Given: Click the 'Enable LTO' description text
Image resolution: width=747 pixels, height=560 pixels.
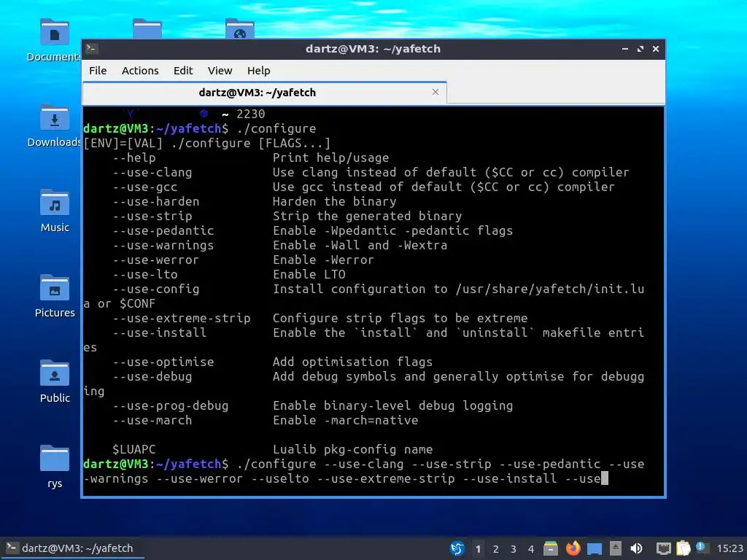Looking at the screenshot, I should [309, 274].
